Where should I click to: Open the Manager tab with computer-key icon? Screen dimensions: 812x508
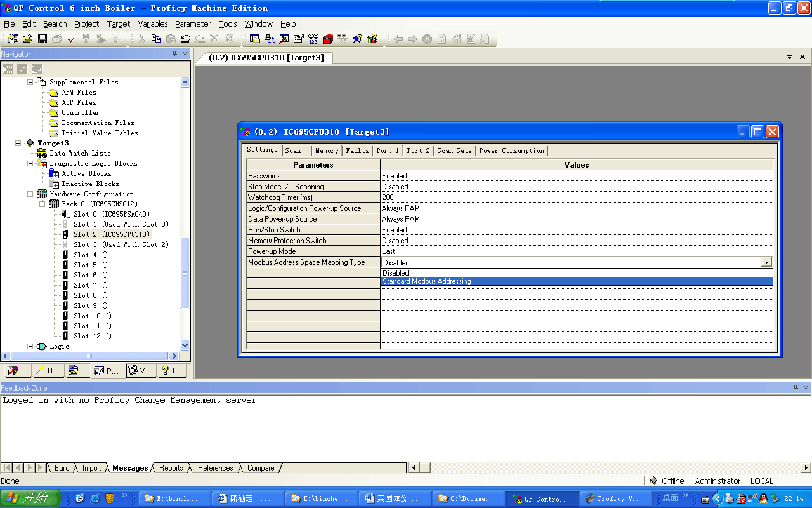click(78, 371)
